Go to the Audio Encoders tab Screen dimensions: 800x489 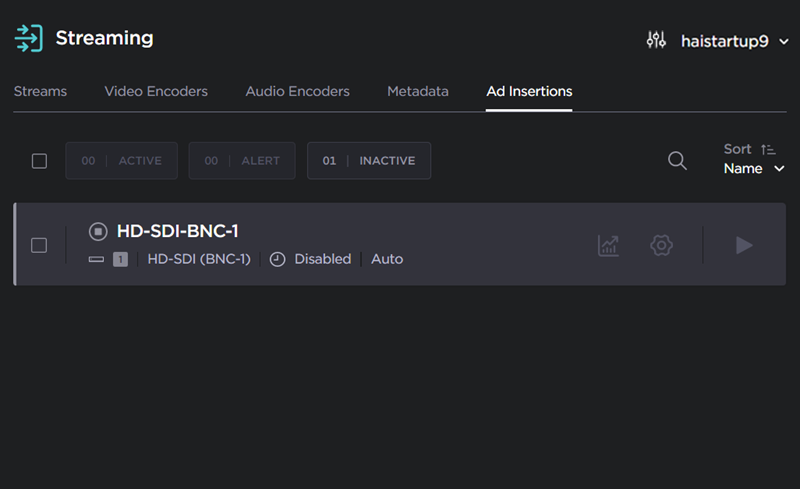297,91
